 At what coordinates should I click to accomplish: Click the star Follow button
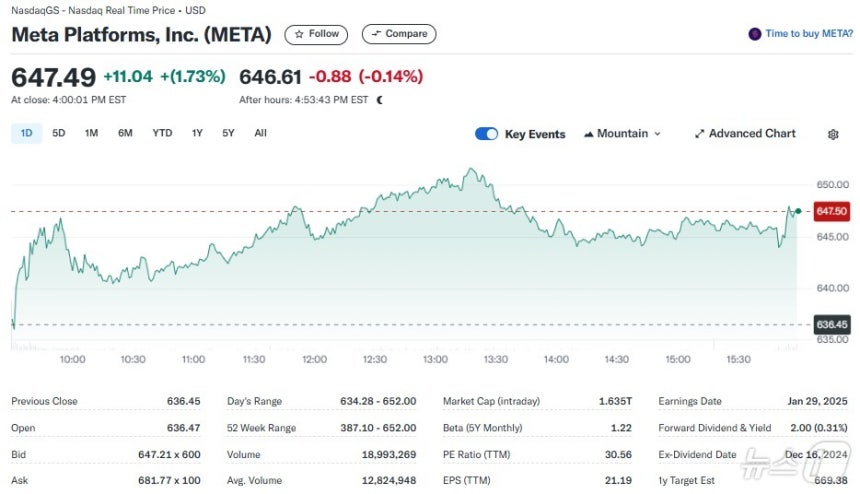(x=316, y=34)
